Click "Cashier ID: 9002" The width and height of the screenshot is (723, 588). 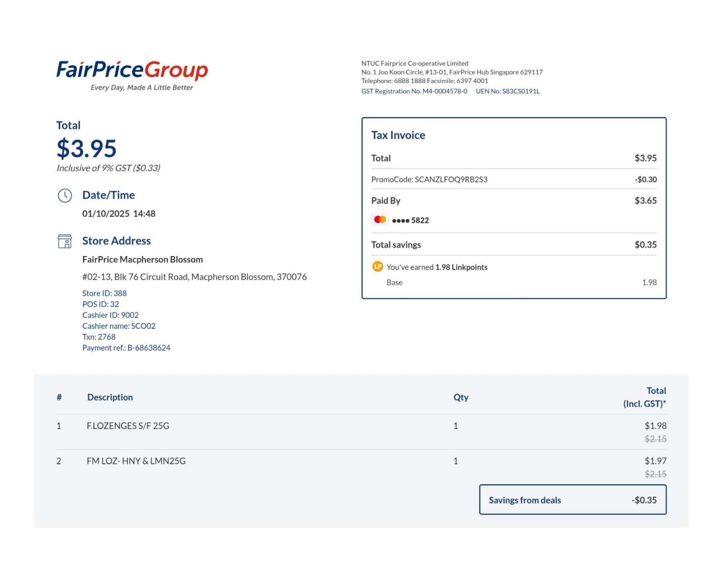[x=110, y=315]
